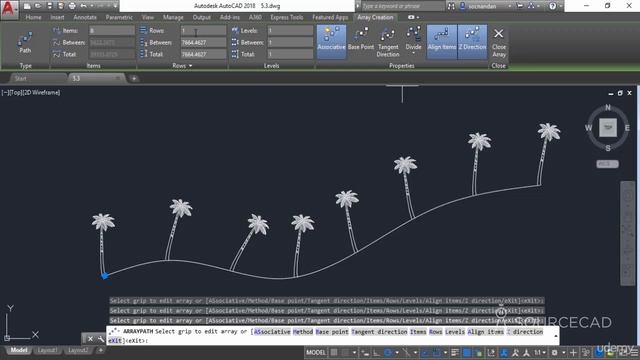Open the Insert ribbon tab
The height and width of the screenshot is (360, 640).
click(57, 17)
